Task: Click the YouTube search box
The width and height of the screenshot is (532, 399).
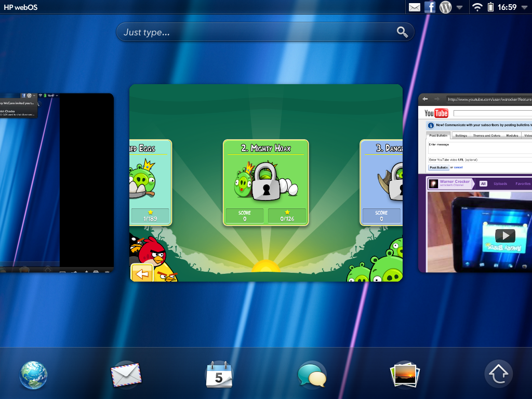Action: 493,113
